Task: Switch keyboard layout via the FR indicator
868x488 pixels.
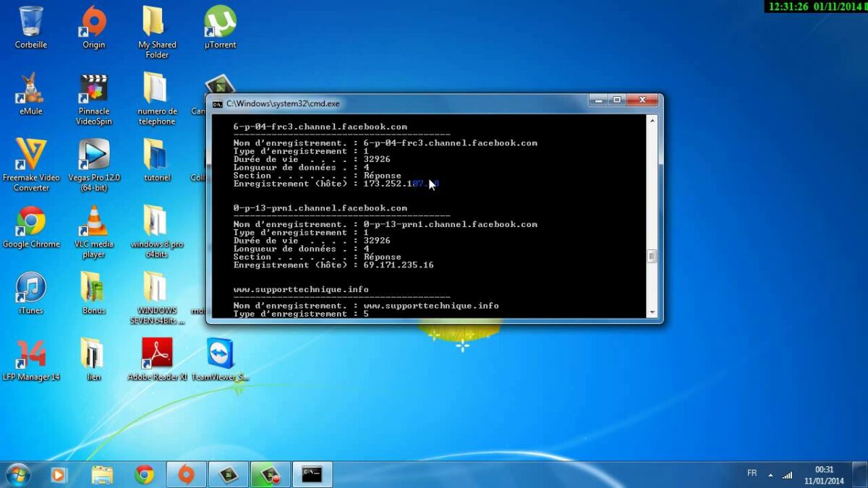Action: coord(752,474)
